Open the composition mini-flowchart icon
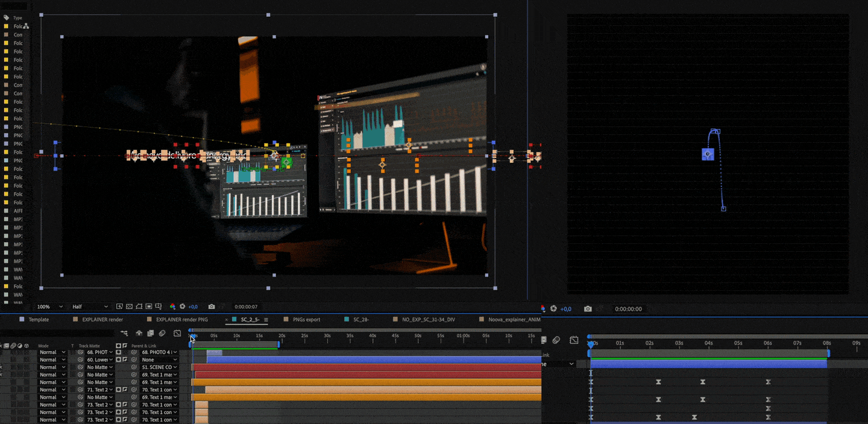 click(124, 333)
